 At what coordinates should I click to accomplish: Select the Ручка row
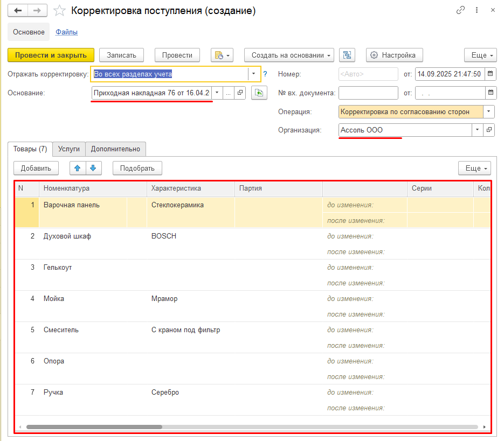click(253, 400)
